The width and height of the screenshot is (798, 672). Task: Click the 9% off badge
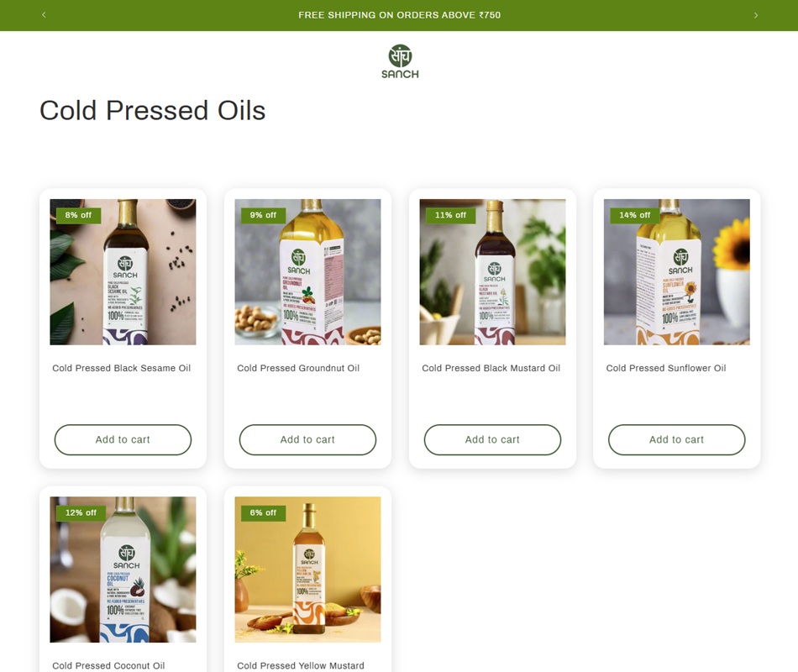[x=263, y=215]
